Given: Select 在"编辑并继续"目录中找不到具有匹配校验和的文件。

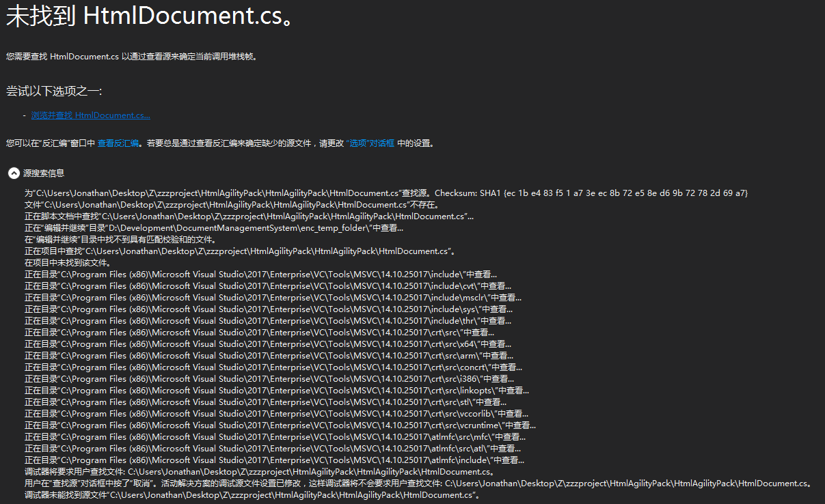Looking at the screenshot, I should click(120, 240).
